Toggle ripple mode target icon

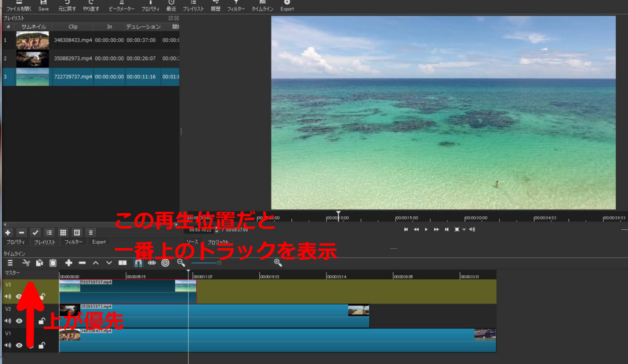(166, 263)
